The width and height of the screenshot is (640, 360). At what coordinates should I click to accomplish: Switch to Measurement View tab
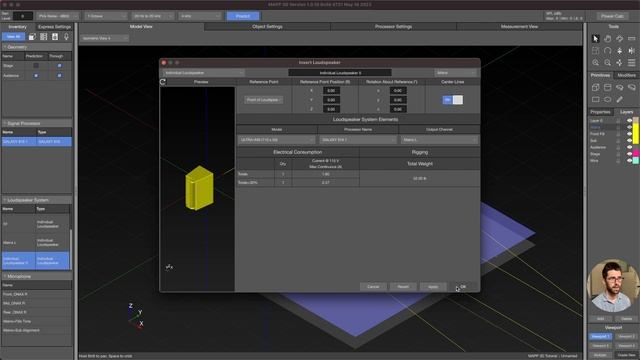tap(519, 27)
